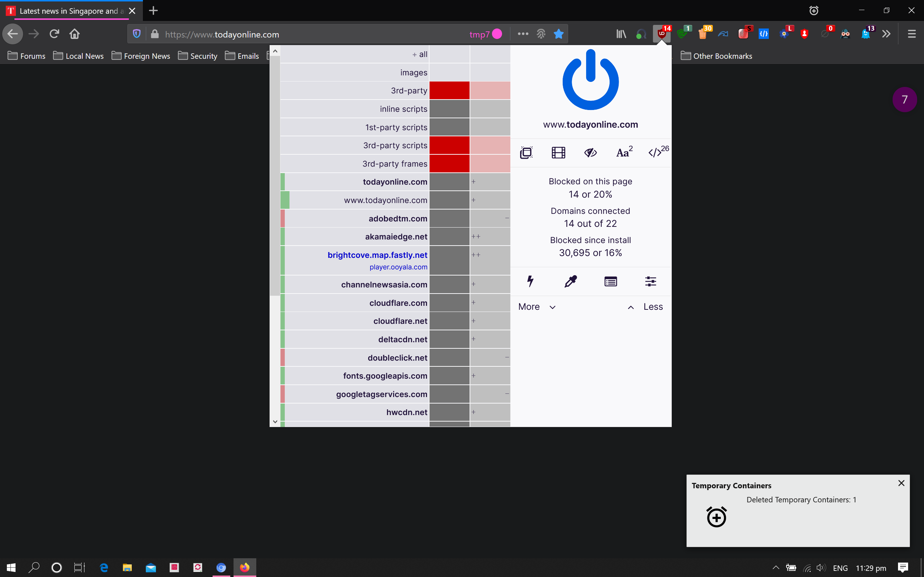Open the uBlock logger icon
This screenshot has width=924, height=577.
[611, 282]
